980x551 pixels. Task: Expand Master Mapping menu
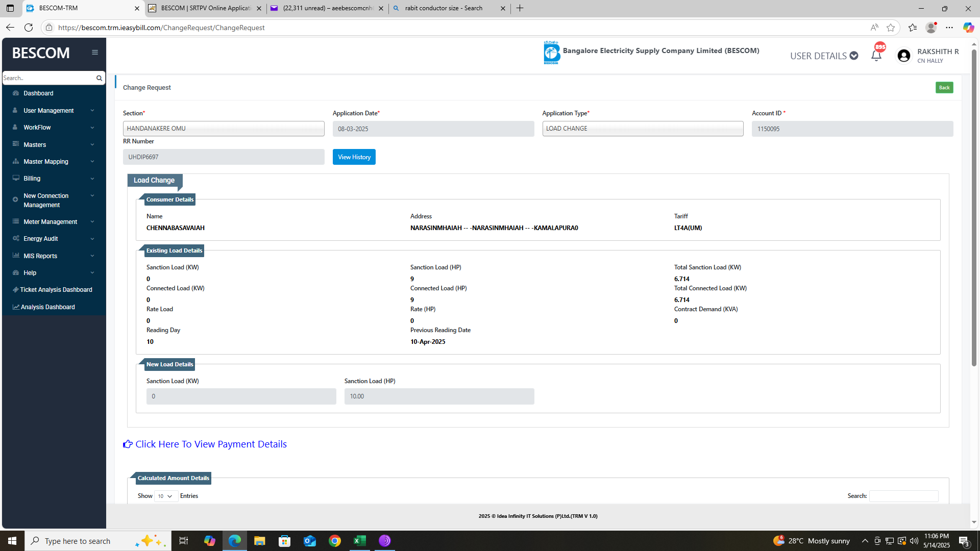pos(54,162)
